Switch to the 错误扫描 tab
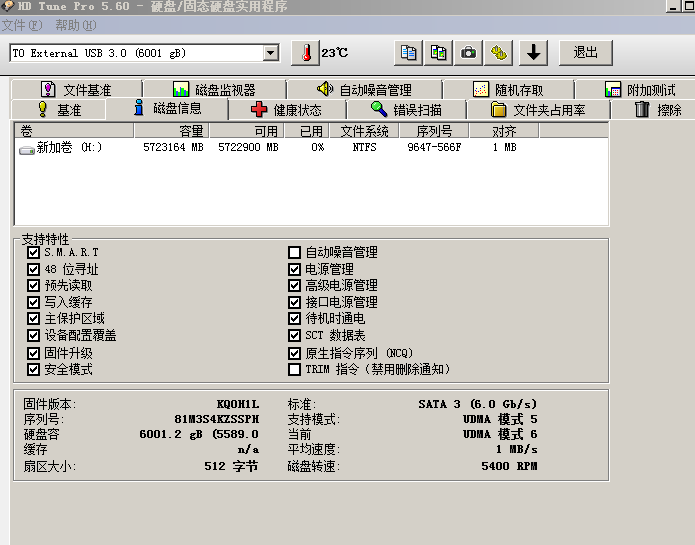This screenshot has width=695, height=545. coord(406,109)
